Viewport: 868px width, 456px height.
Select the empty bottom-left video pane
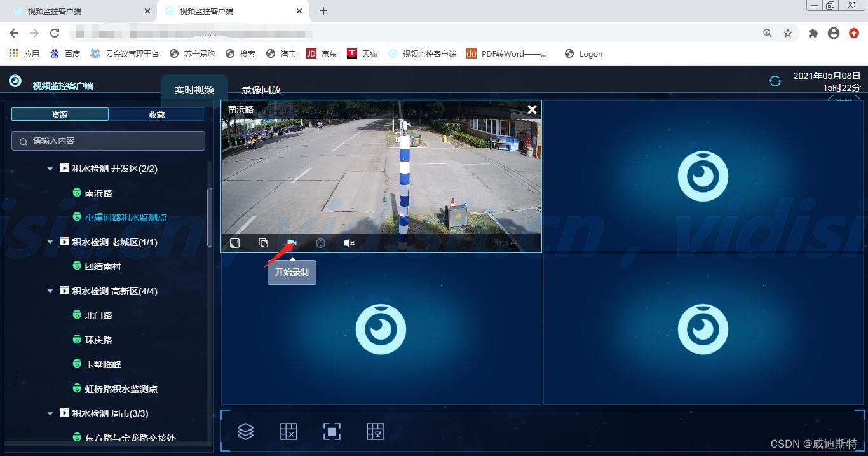(381, 329)
